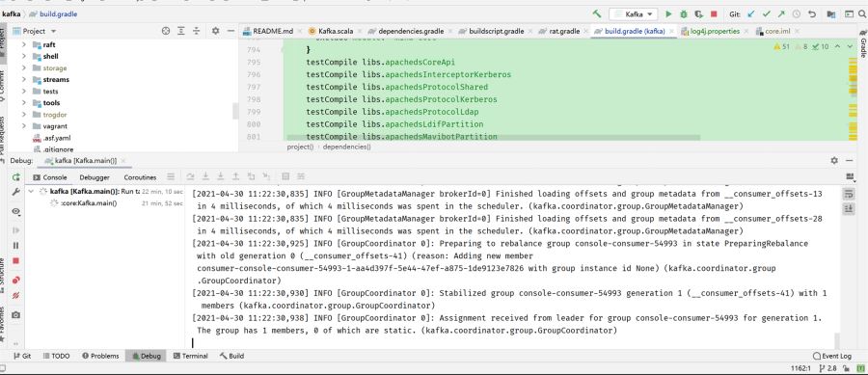Switch to buildscript.gradle editor tab
868x375 pixels.
point(496,31)
